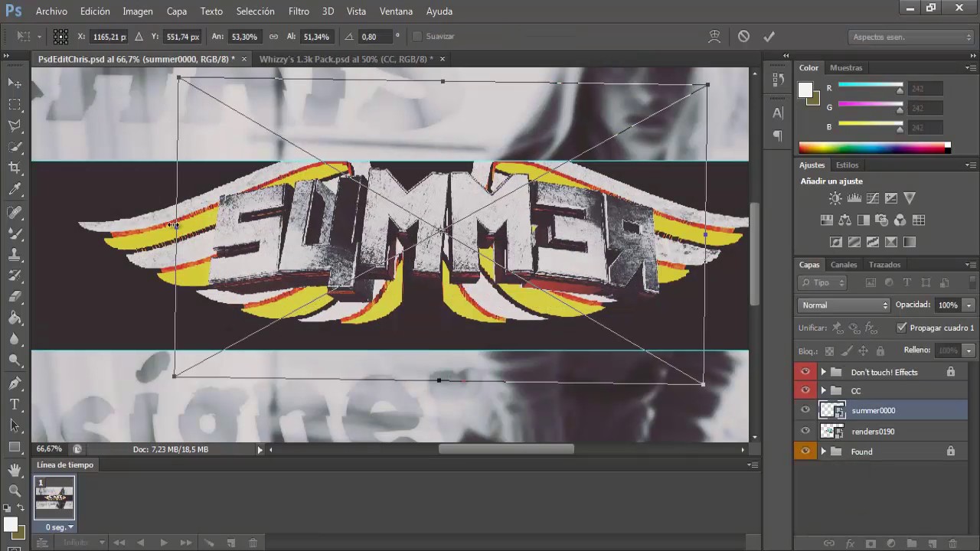The image size is (980, 551).
Task: Add a Curves adjustment
Action: tap(872, 198)
